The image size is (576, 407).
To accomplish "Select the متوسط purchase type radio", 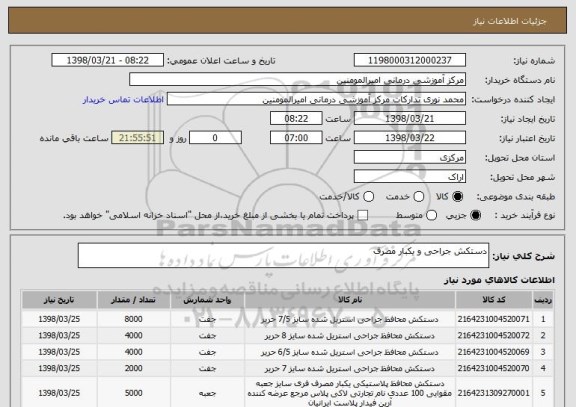I will (431, 216).
